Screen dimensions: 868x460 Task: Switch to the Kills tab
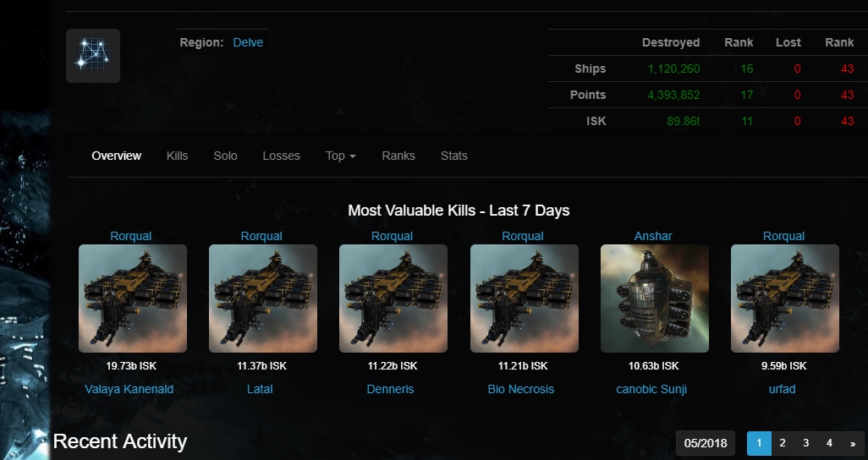(177, 156)
